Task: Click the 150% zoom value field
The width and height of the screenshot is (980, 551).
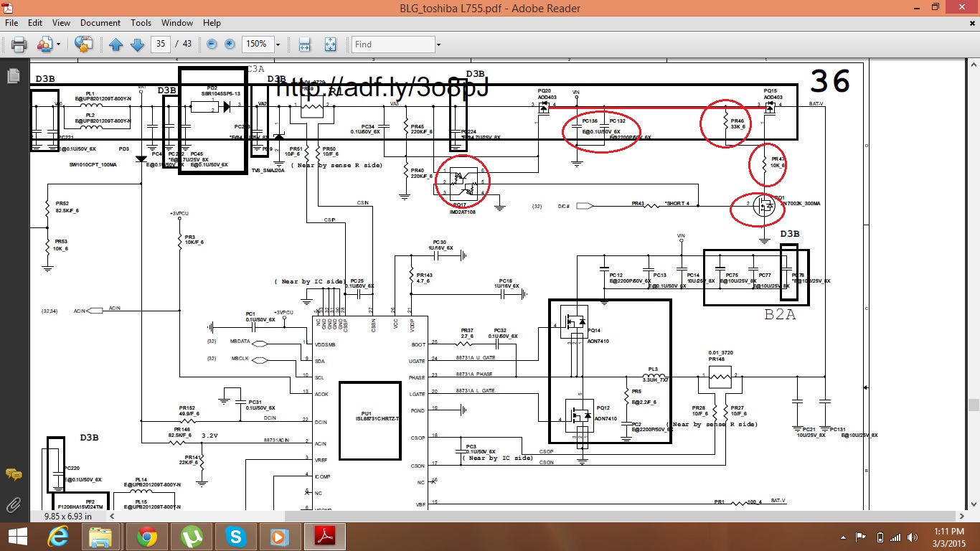Action: [257, 44]
